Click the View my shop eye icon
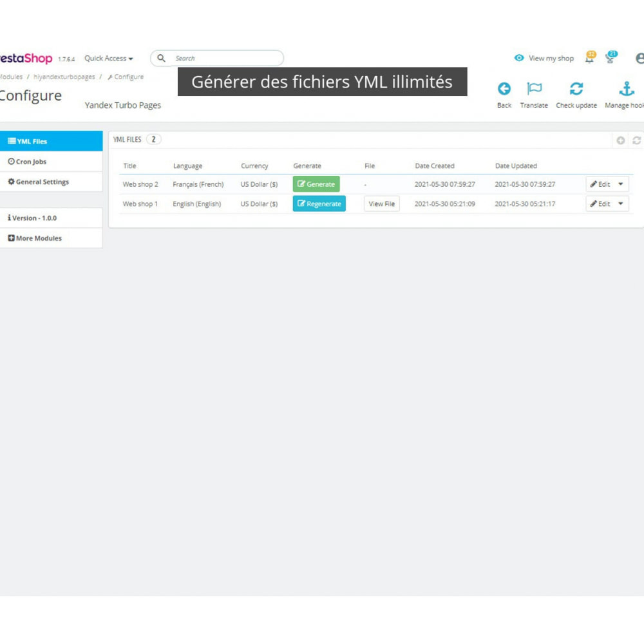This screenshot has width=644, height=644. tap(519, 58)
